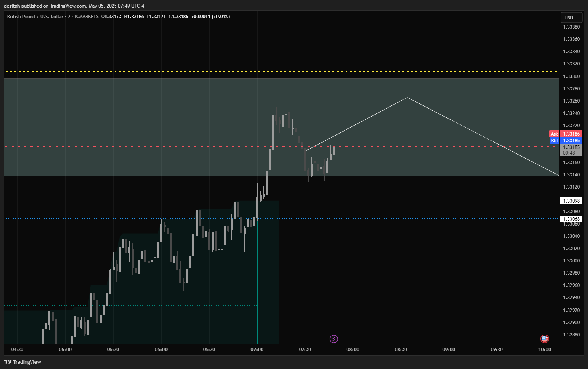Click the 10:00 time axis label
Screen dimensions: 588x369
click(x=545, y=350)
